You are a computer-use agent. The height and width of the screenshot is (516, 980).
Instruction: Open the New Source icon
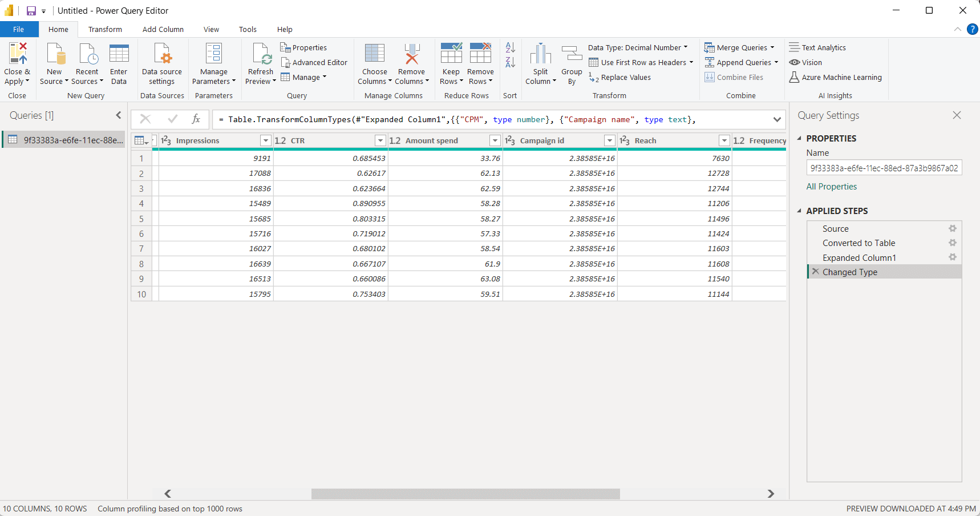[55, 53]
